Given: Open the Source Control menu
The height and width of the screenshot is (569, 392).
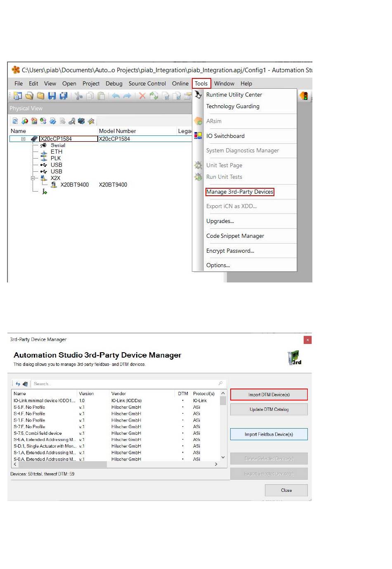Looking at the screenshot, I should (147, 83).
